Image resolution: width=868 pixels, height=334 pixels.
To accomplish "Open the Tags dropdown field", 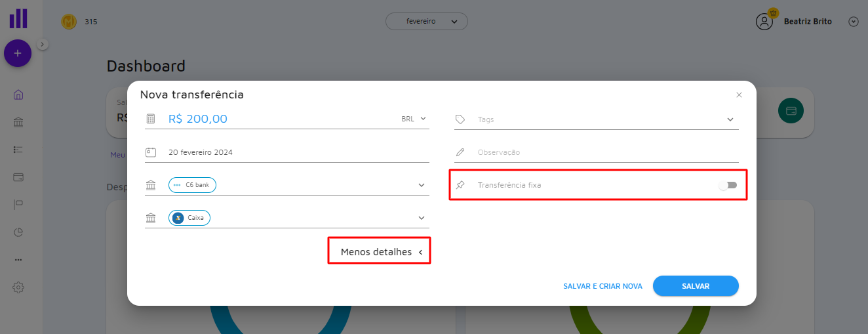I will coord(597,119).
